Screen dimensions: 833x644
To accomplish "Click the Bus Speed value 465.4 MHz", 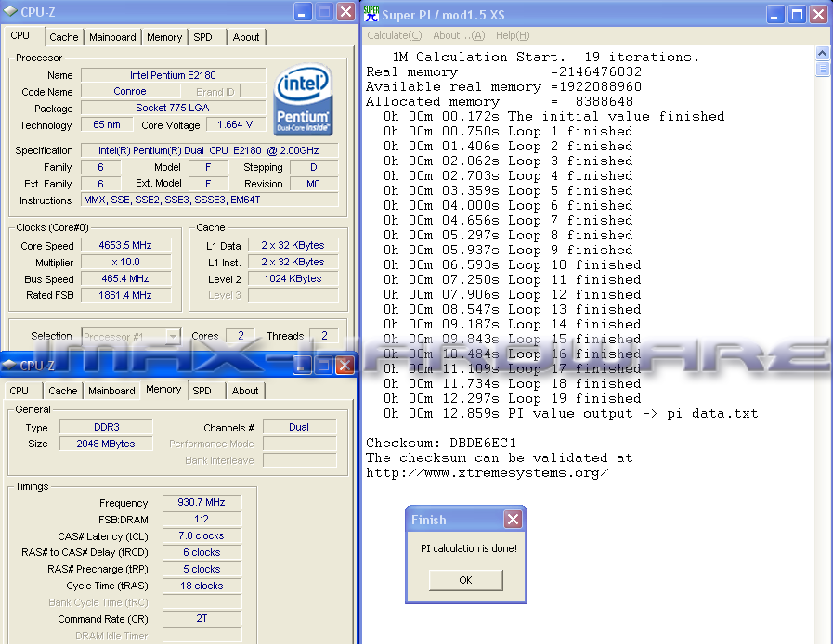I will [x=125, y=278].
